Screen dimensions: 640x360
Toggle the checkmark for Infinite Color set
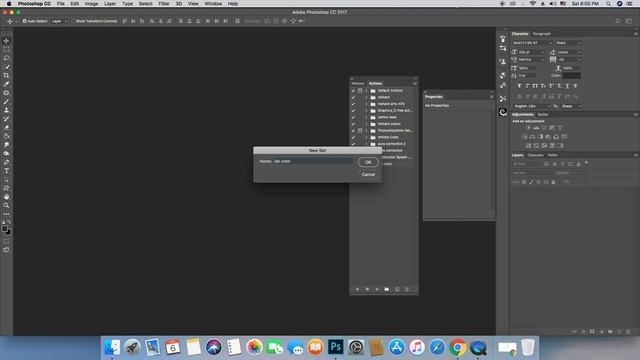point(353,137)
